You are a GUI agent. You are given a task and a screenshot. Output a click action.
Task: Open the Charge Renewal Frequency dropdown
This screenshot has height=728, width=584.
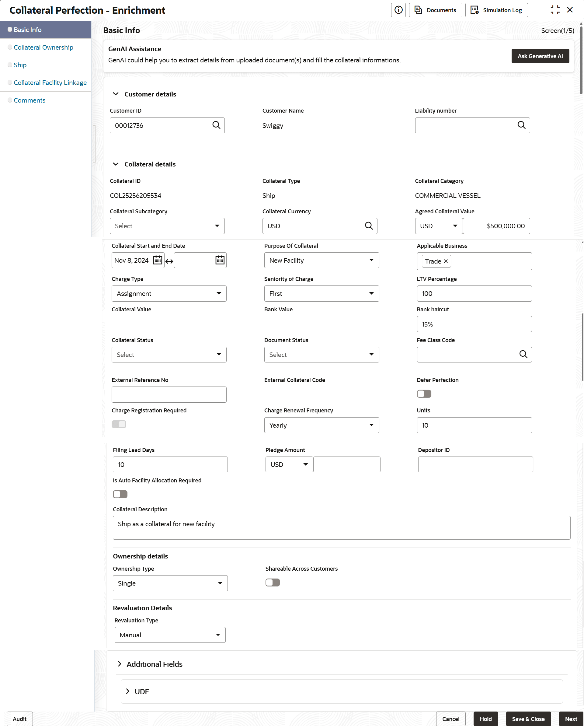(x=321, y=425)
